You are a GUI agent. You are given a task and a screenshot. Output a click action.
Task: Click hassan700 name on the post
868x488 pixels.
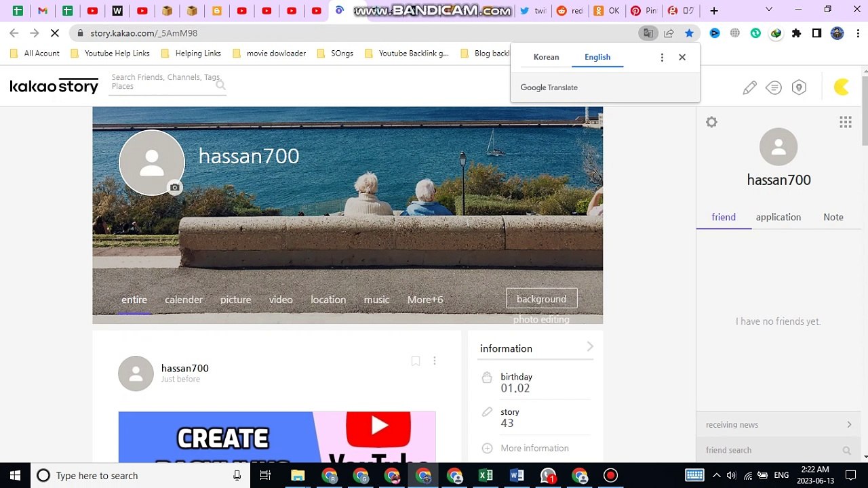pyautogui.click(x=185, y=368)
